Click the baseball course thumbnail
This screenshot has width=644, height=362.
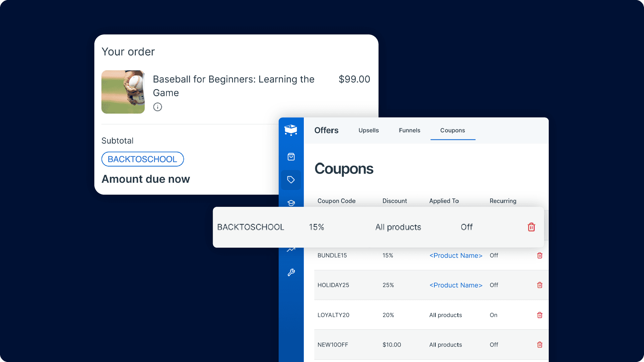point(123,92)
